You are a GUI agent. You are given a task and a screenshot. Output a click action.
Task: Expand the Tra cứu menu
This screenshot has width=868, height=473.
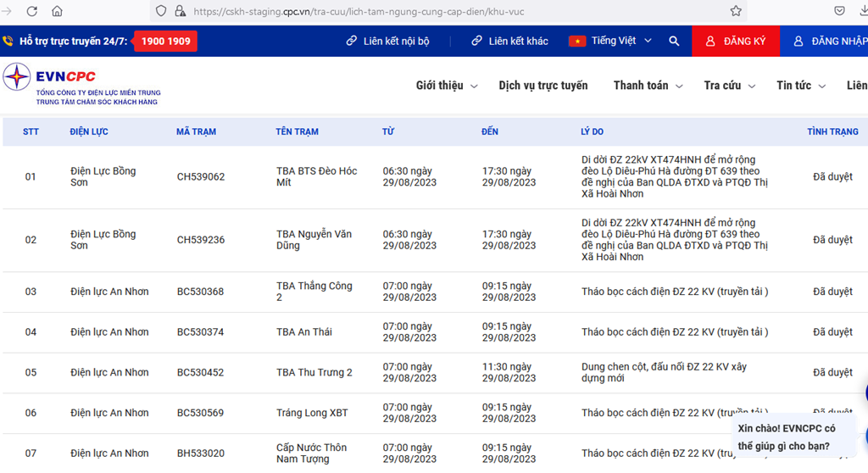tap(730, 86)
